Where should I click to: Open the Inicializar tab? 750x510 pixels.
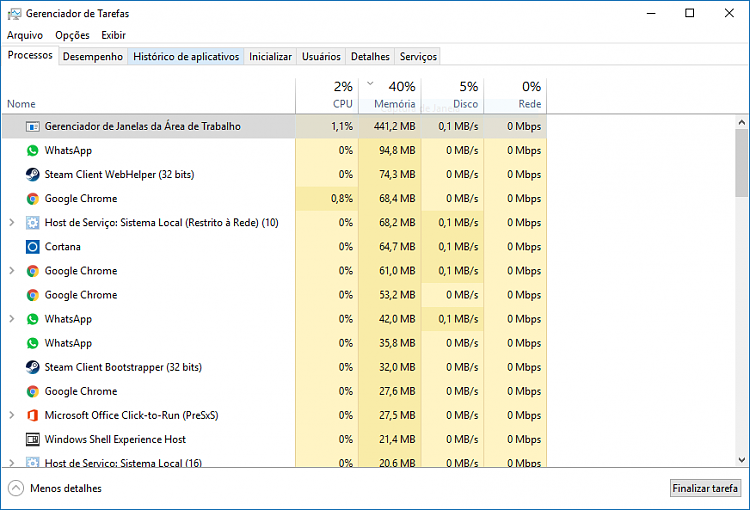(270, 57)
